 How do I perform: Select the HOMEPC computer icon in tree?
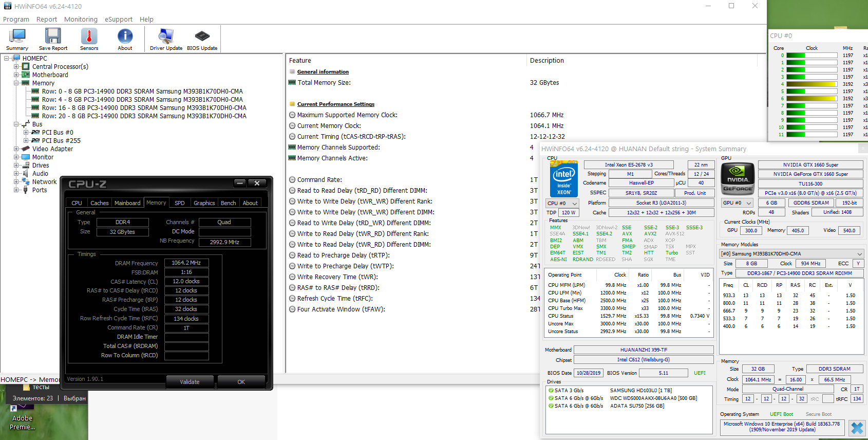click(x=16, y=58)
